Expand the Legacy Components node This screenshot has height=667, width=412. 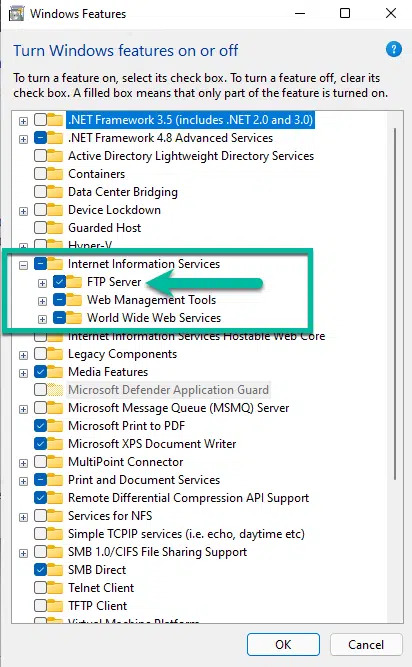point(23,355)
